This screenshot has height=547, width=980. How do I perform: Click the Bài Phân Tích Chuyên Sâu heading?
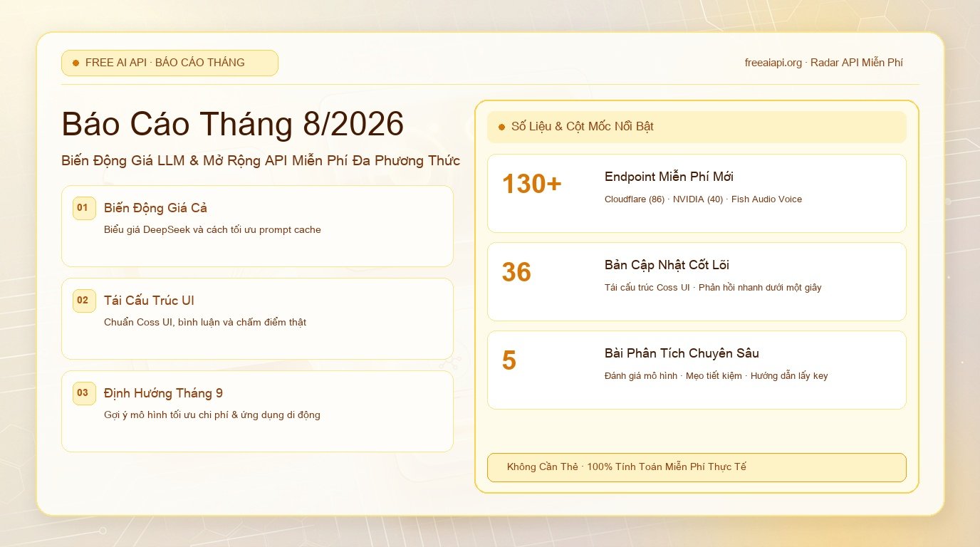[x=682, y=353]
